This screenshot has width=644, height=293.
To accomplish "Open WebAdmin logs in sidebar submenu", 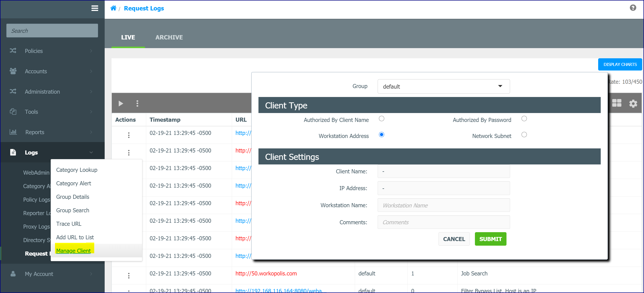I will click(x=36, y=173).
